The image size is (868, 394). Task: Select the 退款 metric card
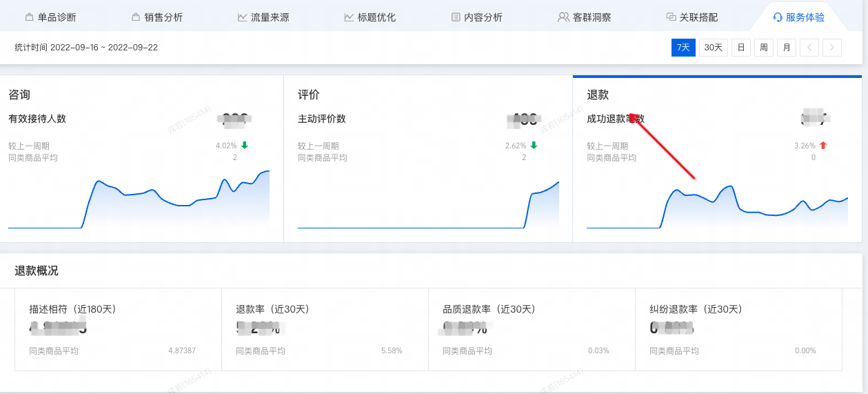pyautogui.click(x=717, y=159)
